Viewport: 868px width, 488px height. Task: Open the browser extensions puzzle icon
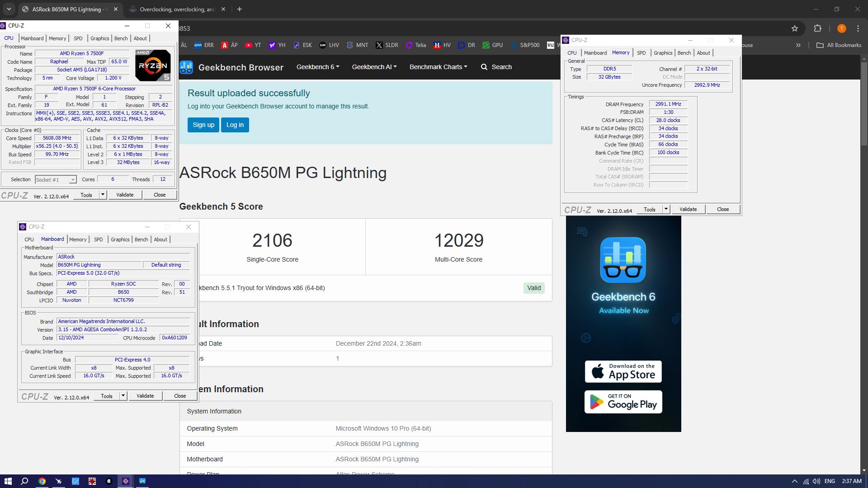pyautogui.click(x=817, y=28)
